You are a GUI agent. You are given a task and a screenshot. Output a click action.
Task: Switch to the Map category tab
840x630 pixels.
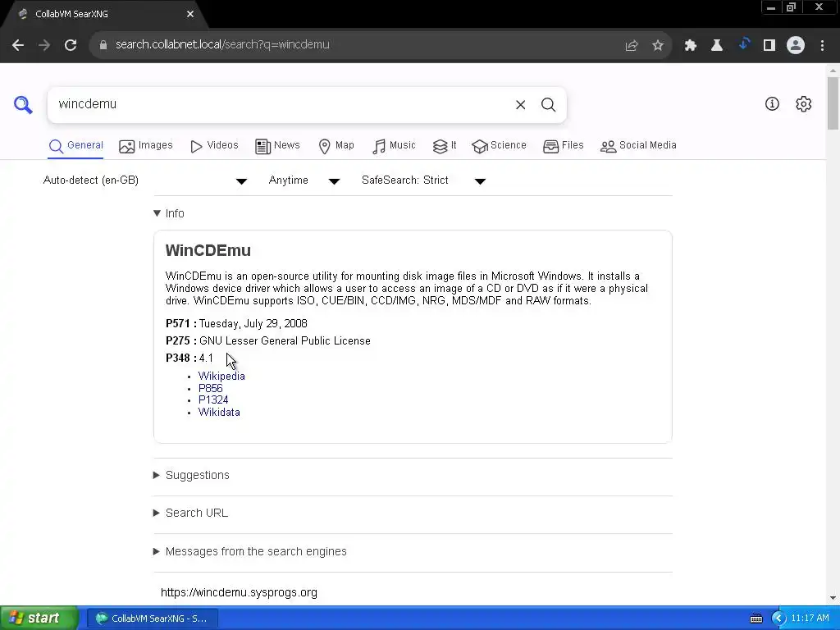click(x=336, y=146)
